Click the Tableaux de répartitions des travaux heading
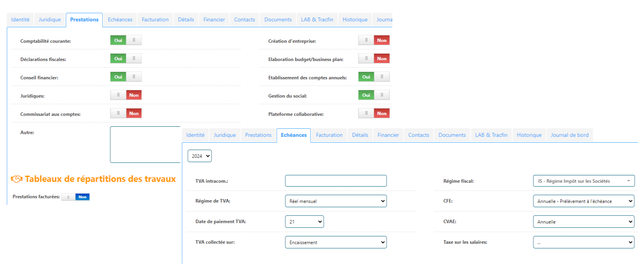The width and height of the screenshot is (644, 276). coord(100,179)
